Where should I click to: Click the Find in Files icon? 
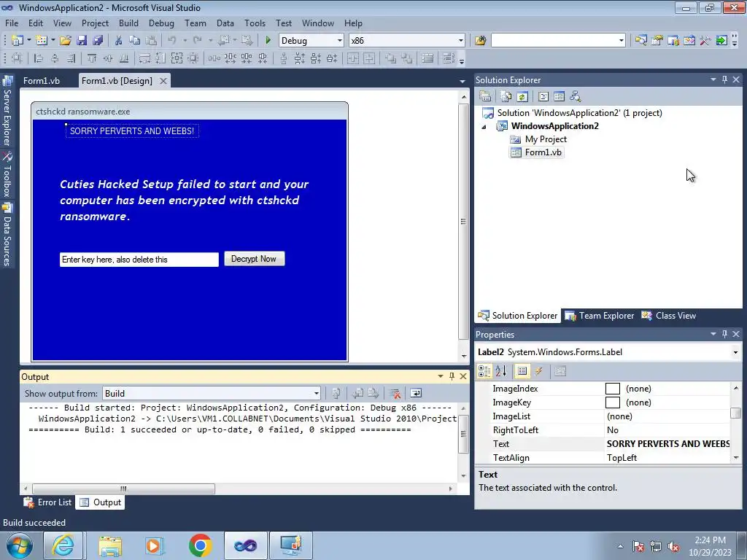480,41
